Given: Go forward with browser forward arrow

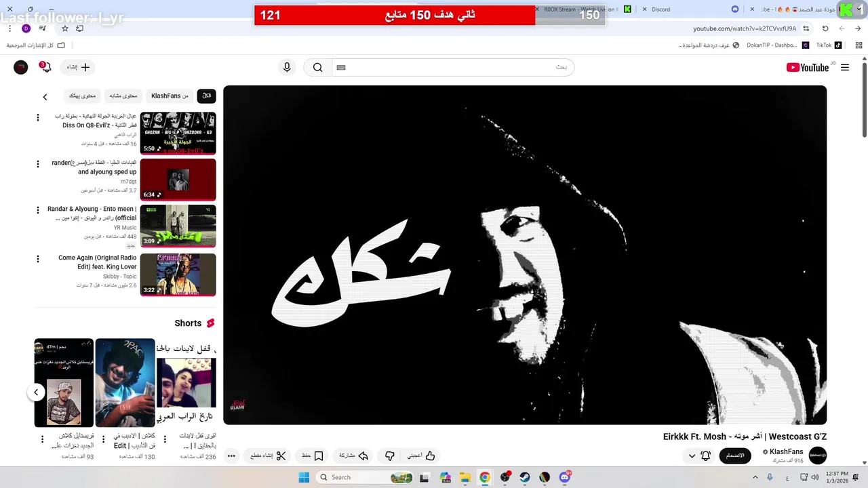Looking at the screenshot, I should click(x=842, y=28).
